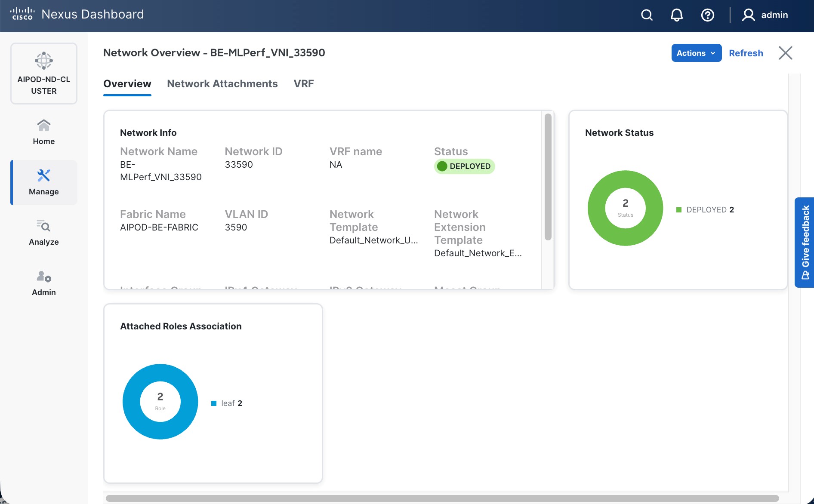Expand the Actions dropdown menu

point(696,53)
